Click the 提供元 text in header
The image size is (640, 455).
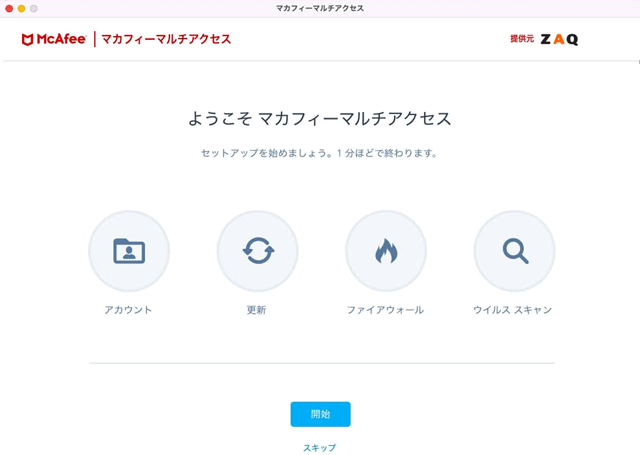pos(522,39)
